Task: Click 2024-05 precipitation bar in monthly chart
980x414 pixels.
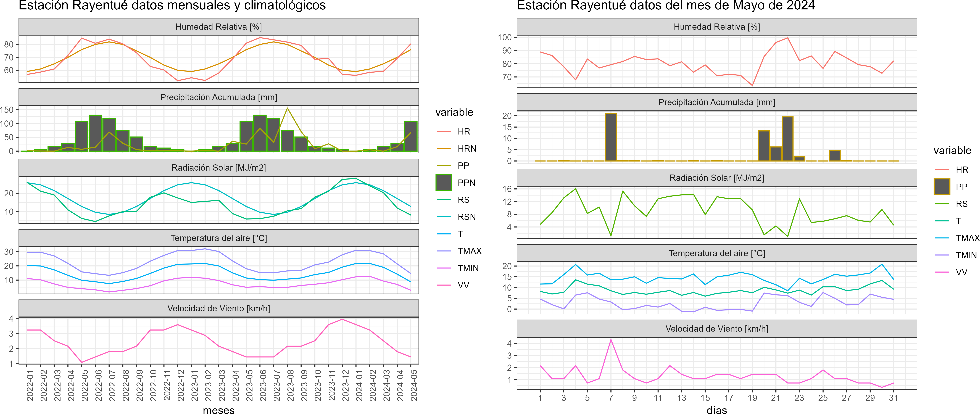Action: pyautogui.click(x=410, y=136)
